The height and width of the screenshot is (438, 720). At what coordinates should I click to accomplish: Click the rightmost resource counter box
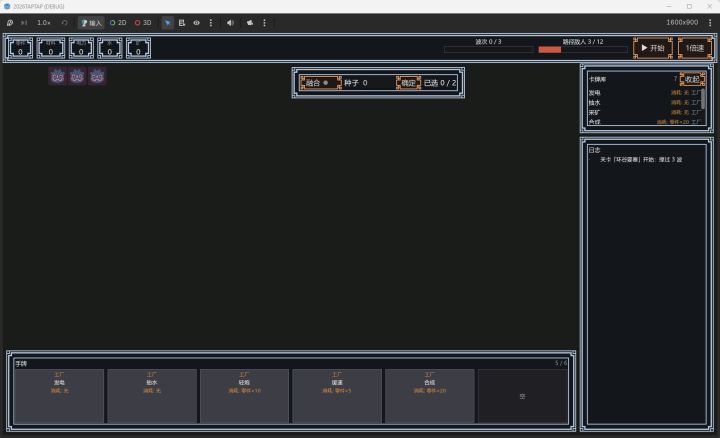click(138, 48)
